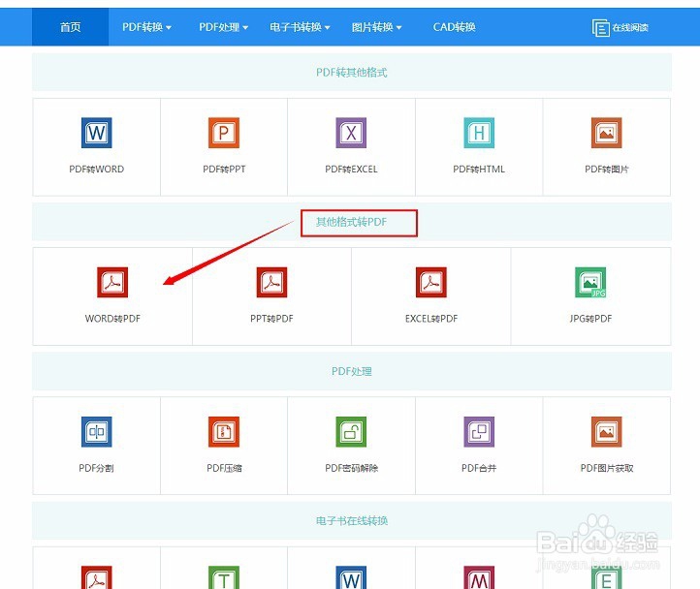Click the 在线阅读 link text
Viewport: 700px width, 589px height.
[x=630, y=28]
